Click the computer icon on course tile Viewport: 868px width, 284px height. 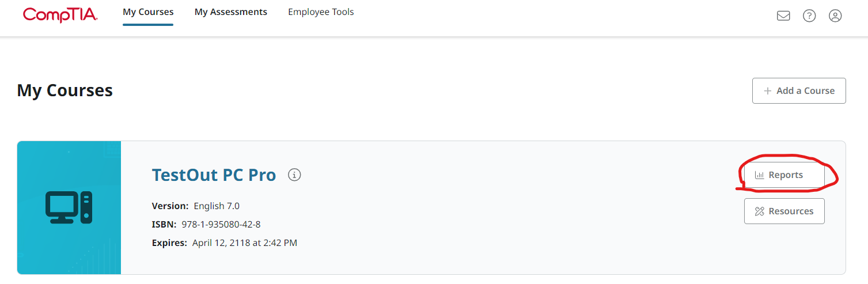[x=69, y=207]
